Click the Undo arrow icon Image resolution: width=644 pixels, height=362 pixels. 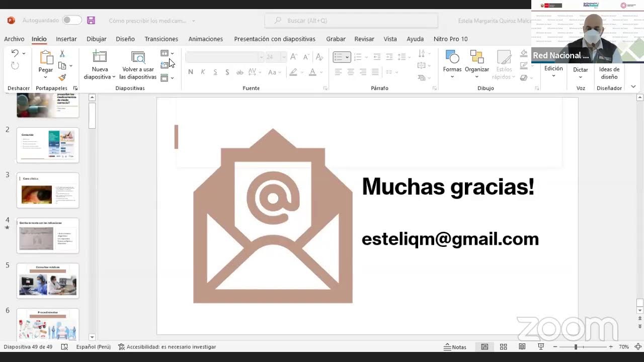tap(15, 53)
